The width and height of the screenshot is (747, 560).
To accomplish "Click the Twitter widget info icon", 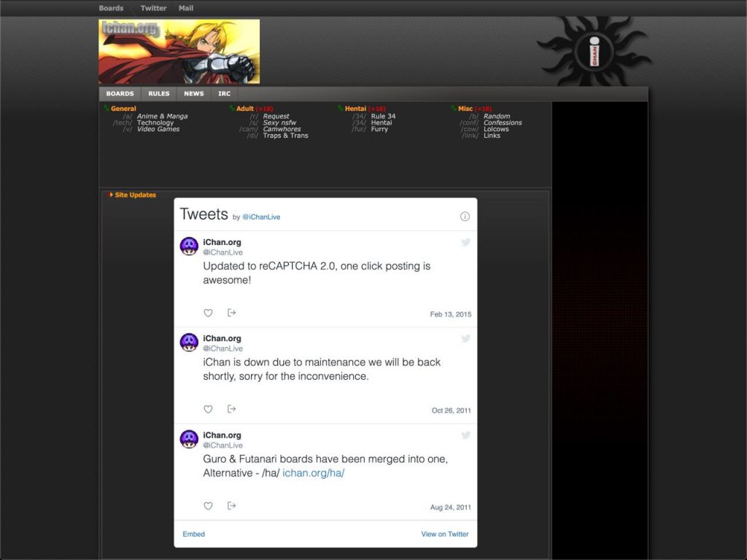I will [x=465, y=217].
